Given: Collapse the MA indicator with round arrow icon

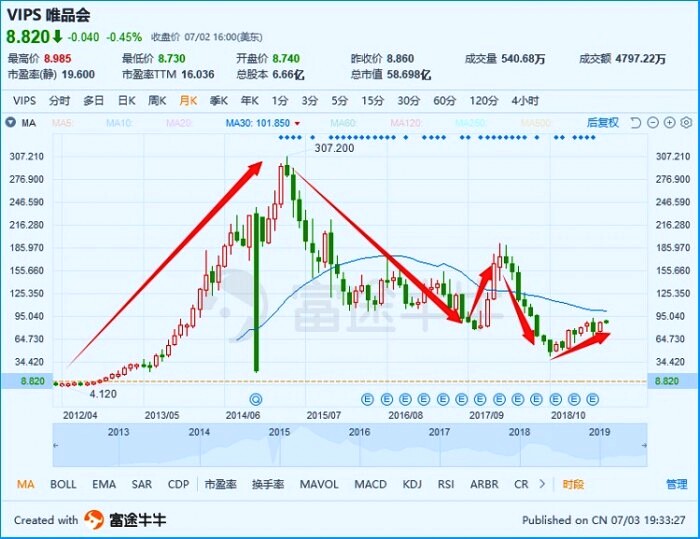Looking at the screenshot, I should pyautogui.click(x=10, y=122).
